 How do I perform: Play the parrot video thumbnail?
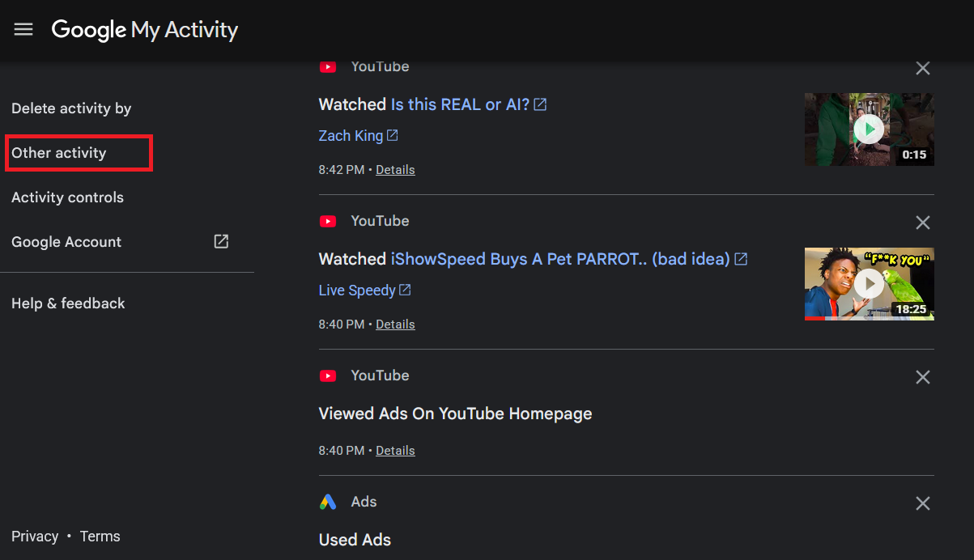pyautogui.click(x=870, y=284)
